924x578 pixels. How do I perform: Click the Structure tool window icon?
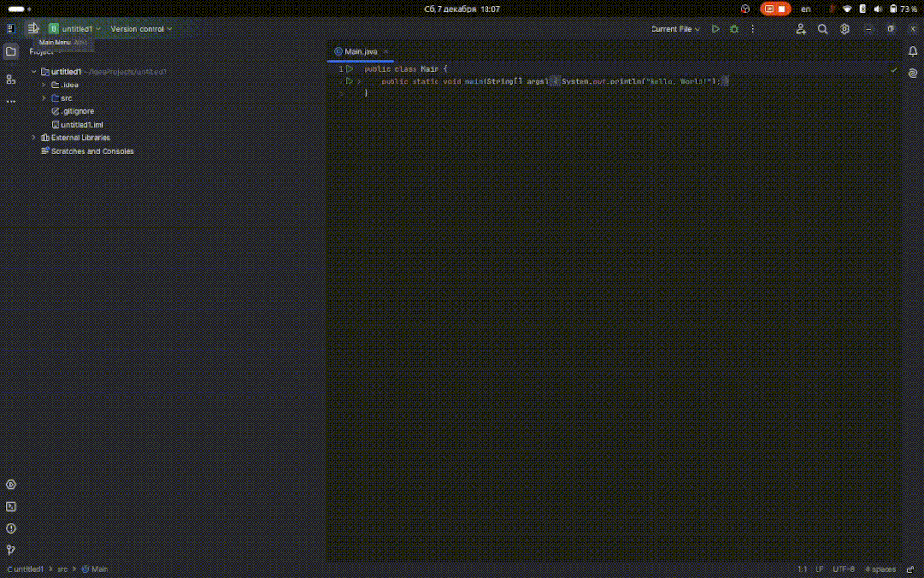[x=11, y=81]
